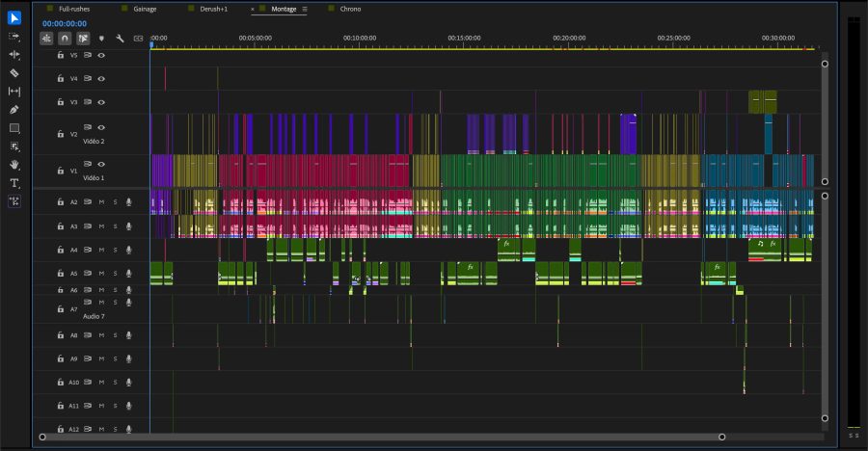The width and height of the screenshot is (868, 451).
Task: Mute audio track A2
Action: pos(102,202)
